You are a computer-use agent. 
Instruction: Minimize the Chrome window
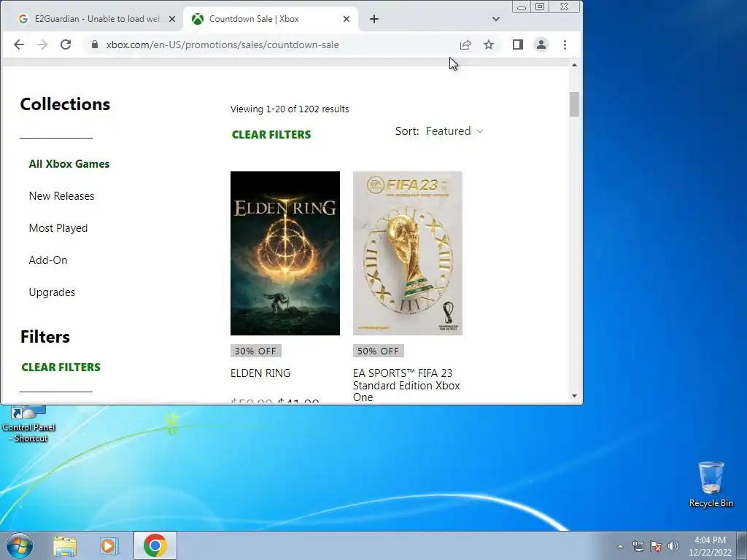click(522, 7)
